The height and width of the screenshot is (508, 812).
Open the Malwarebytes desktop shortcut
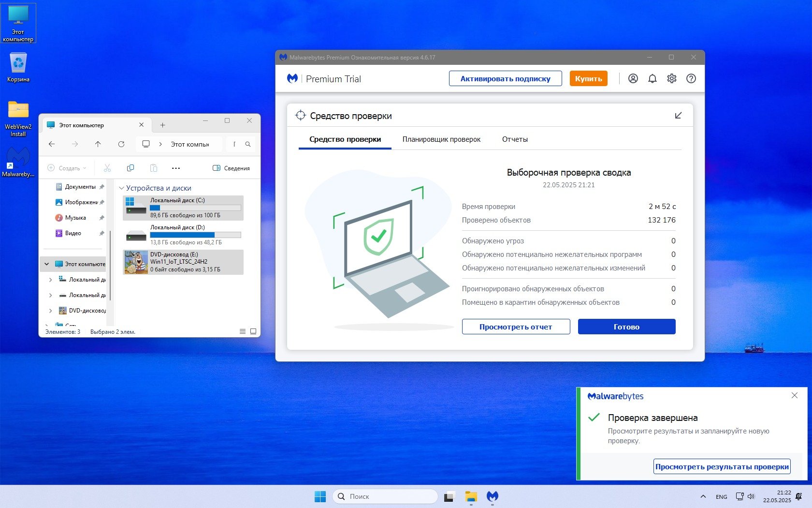pos(18,162)
